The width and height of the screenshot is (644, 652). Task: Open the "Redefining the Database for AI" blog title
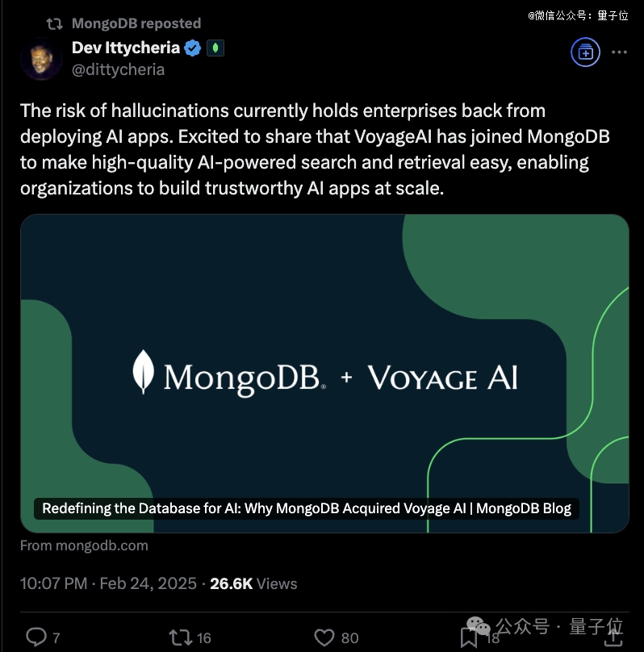coord(306,508)
